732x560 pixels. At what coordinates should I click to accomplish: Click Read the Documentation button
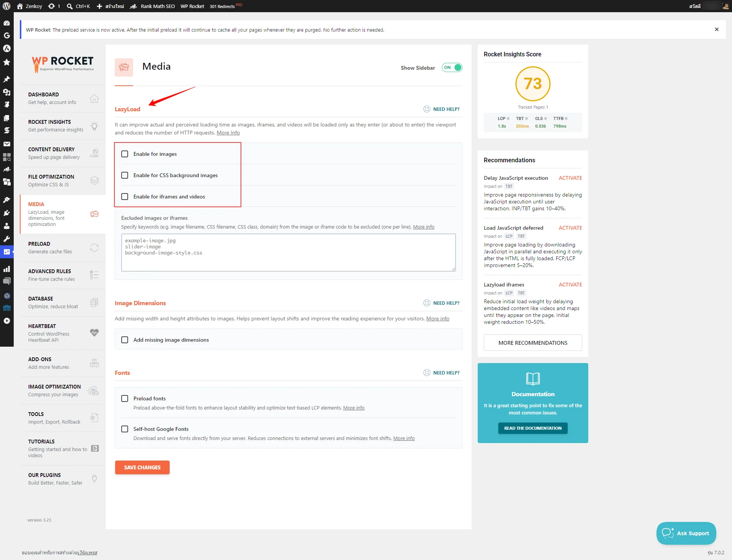pos(533,428)
